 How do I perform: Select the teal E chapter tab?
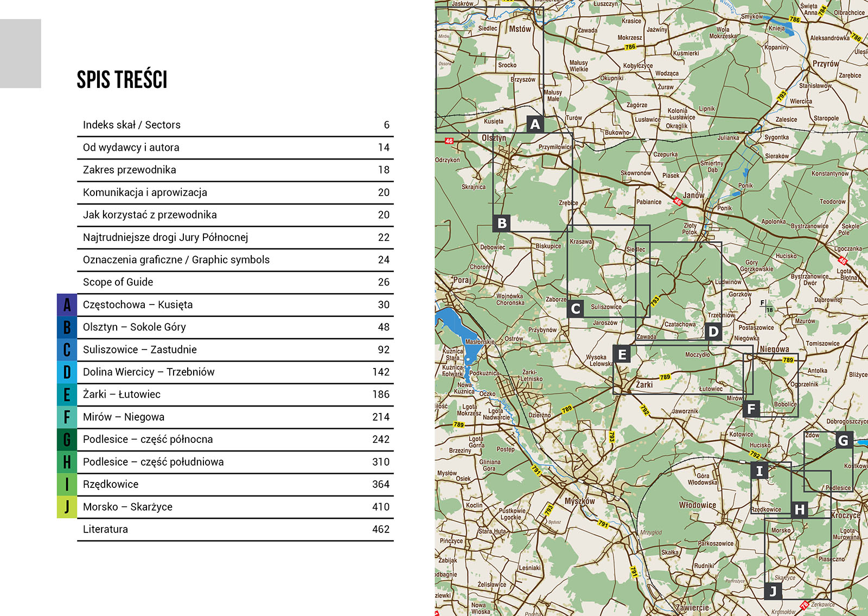(67, 395)
